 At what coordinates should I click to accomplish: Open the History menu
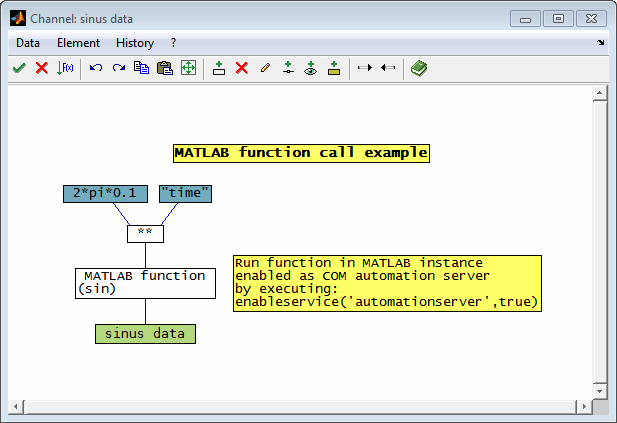point(135,43)
